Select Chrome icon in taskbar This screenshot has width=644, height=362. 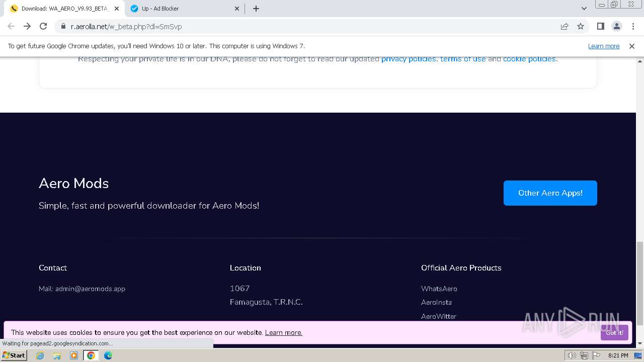pyautogui.click(x=91, y=355)
